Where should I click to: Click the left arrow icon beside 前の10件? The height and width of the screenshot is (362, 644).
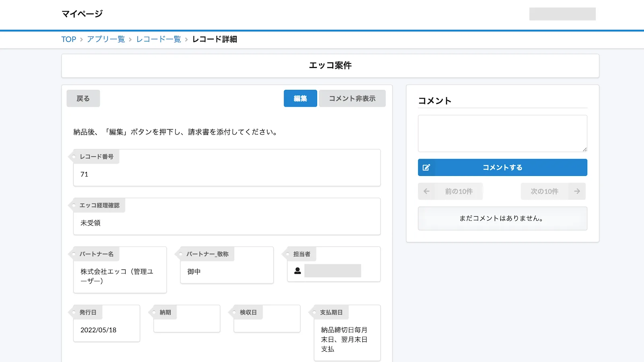pos(427,191)
